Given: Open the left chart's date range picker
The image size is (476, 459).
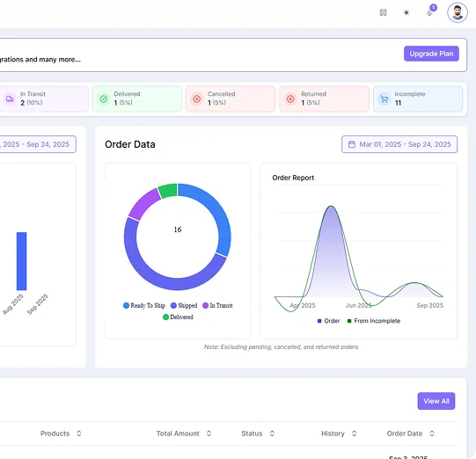Looking at the screenshot, I should coord(38,144).
